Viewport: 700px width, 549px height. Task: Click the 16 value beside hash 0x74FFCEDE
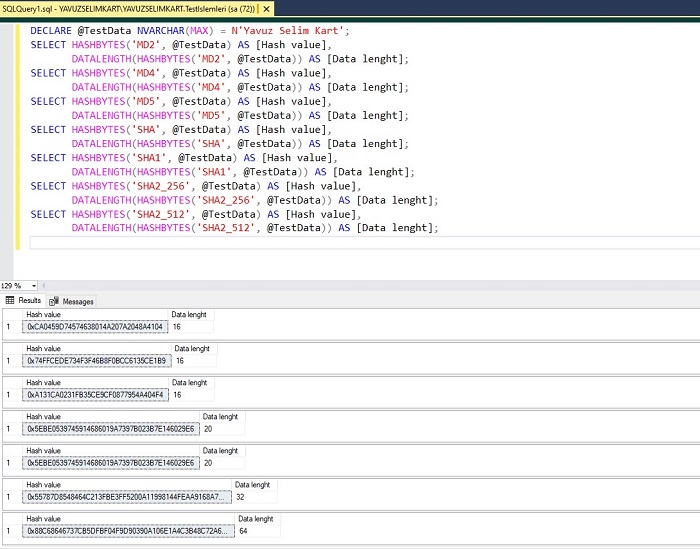coord(194,361)
